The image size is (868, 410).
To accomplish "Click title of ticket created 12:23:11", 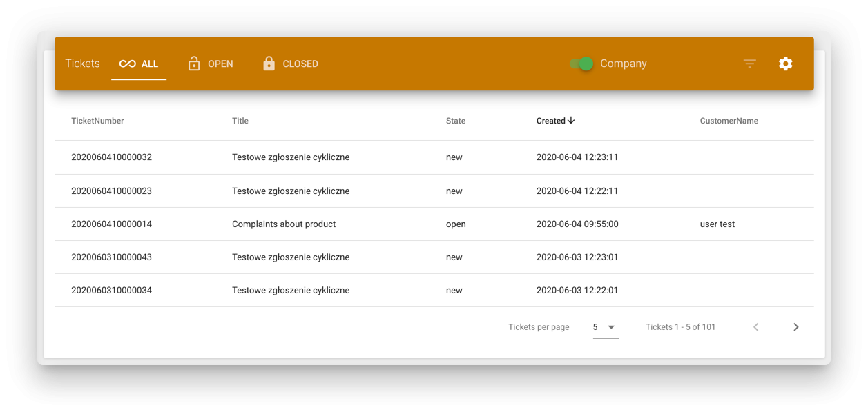I will pyautogui.click(x=291, y=157).
